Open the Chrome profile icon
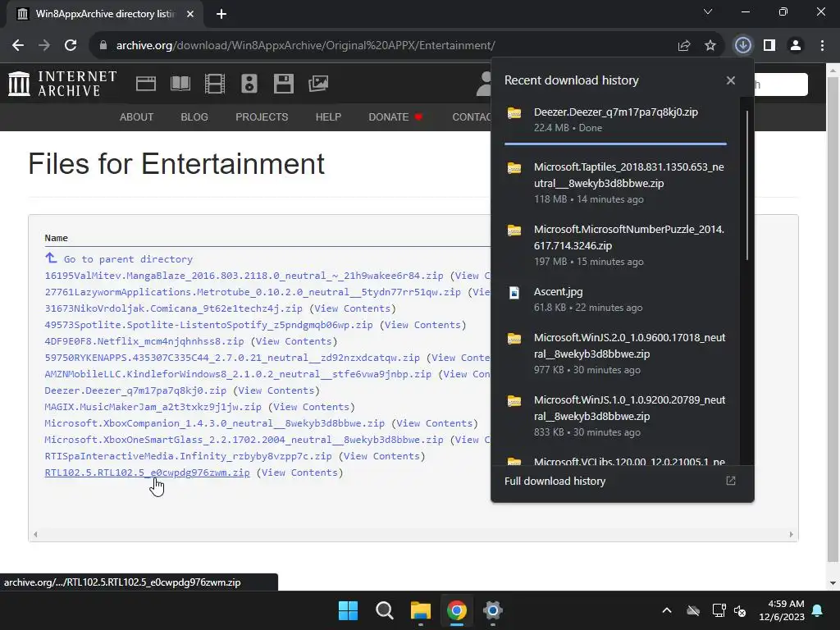This screenshot has height=630, width=840. tap(796, 46)
